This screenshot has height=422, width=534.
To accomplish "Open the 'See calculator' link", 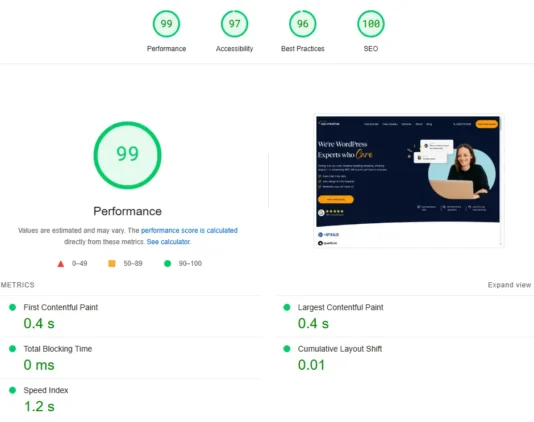I will 168,242.
